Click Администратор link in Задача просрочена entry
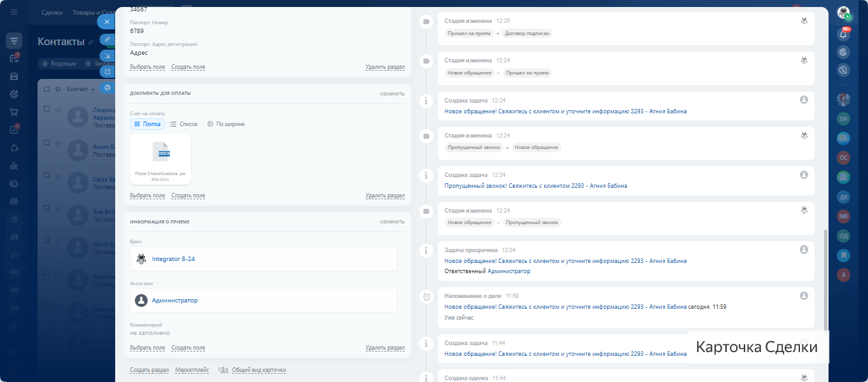The image size is (868, 382). click(x=508, y=271)
